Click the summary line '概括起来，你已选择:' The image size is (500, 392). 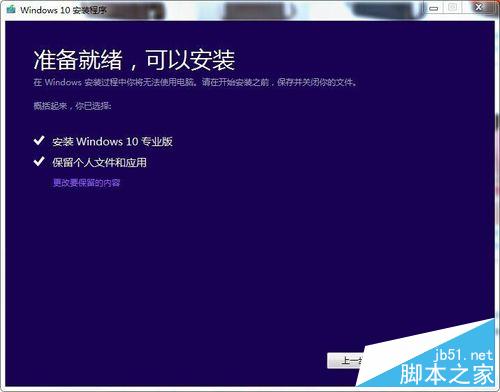coord(72,106)
